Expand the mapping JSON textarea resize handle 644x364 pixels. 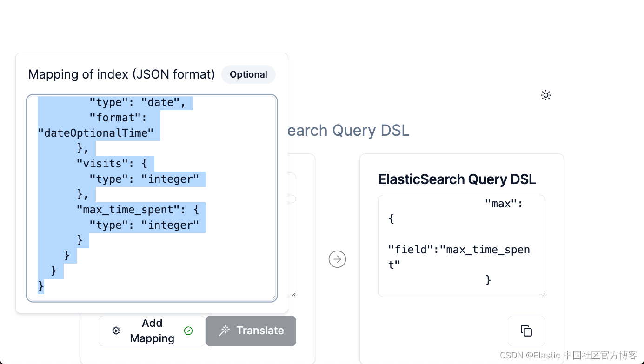(x=273, y=298)
